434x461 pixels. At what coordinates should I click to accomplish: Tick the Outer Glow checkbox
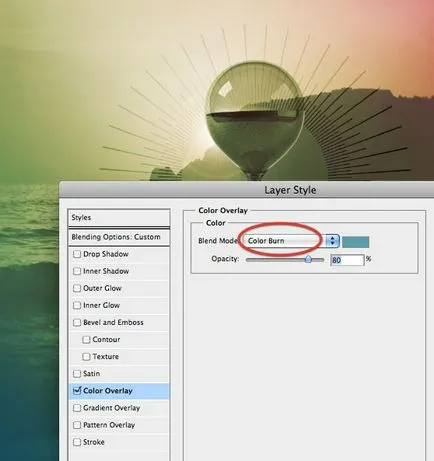click(x=77, y=288)
